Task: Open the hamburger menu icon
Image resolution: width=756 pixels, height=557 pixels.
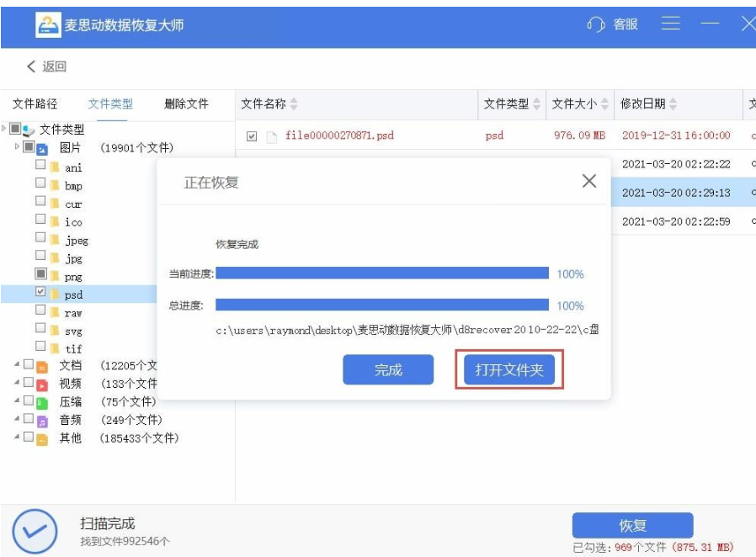Action: pyautogui.click(x=671, y=23)
